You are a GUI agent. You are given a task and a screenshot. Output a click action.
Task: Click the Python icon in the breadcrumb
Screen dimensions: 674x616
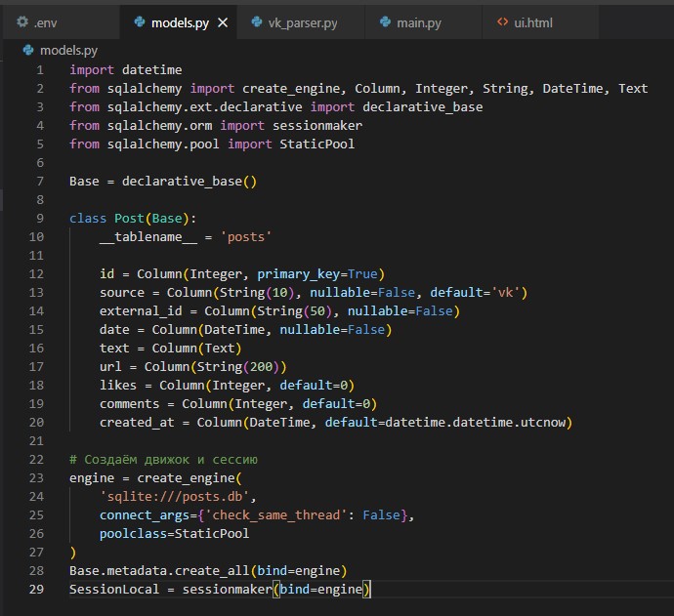(28, 50)
